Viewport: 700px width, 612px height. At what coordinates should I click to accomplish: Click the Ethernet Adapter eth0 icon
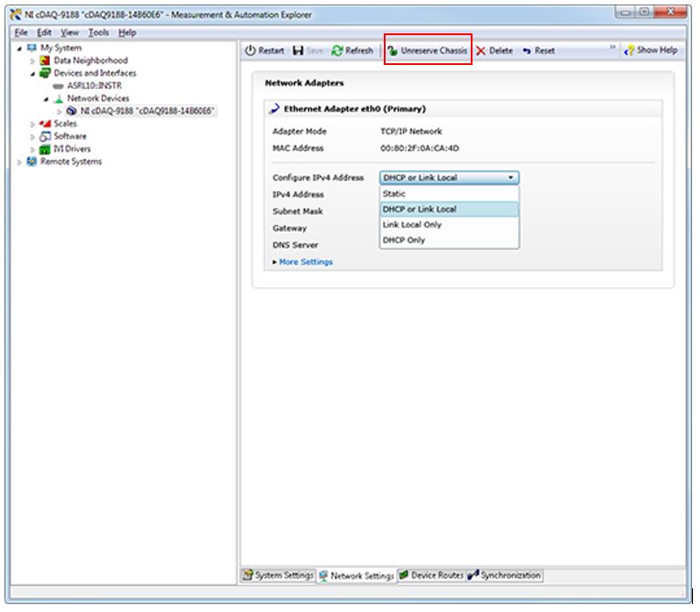[275, 109]
